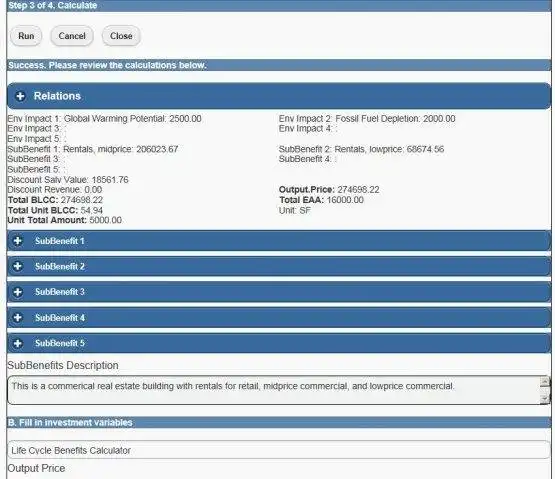This screenshot has height=479, width=555.
Task: Click 'Discount Revenue: 0.00'
Action: (x=55, y=190)
